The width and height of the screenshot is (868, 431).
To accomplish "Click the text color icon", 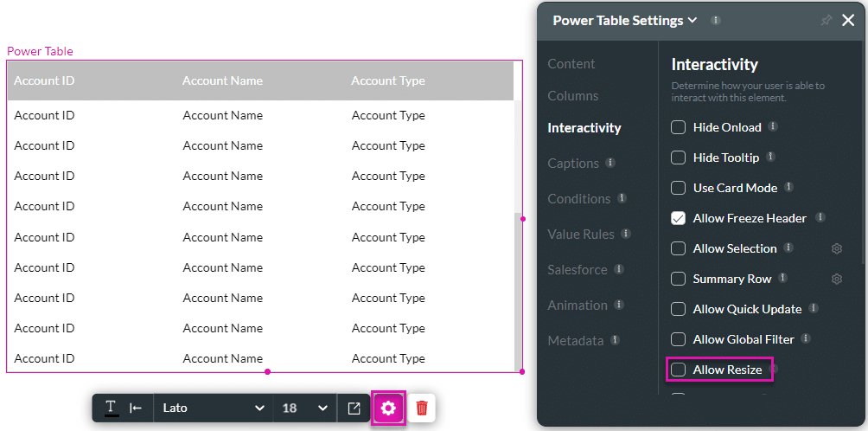I will [112, 408].
